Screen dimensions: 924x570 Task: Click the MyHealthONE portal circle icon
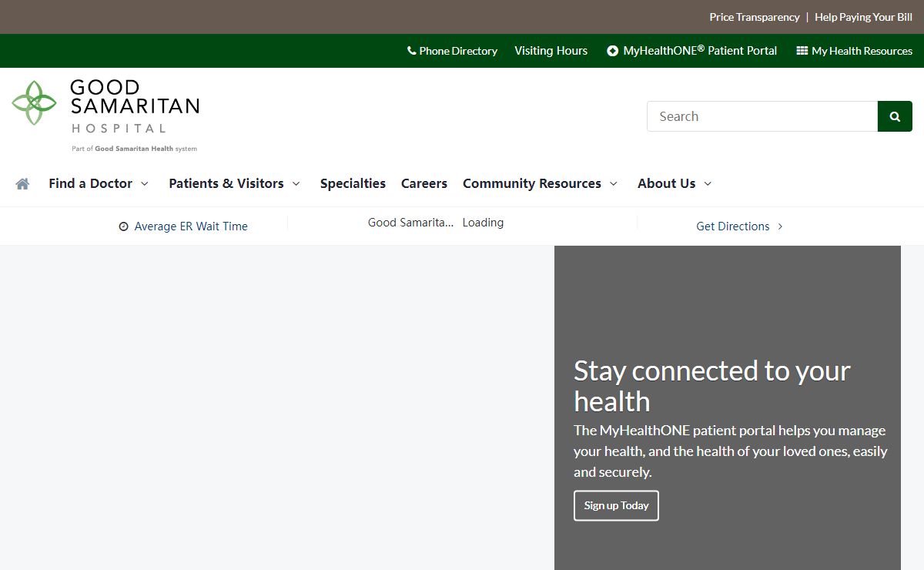[x=613, y=51]
